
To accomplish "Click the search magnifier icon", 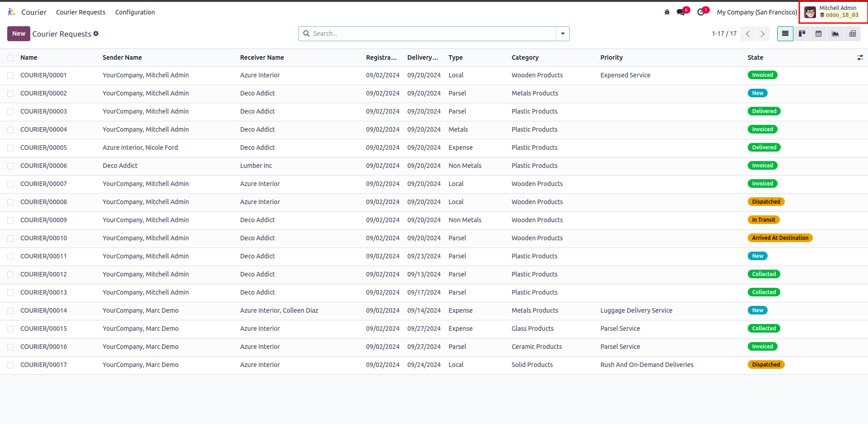I will (307, 33).
